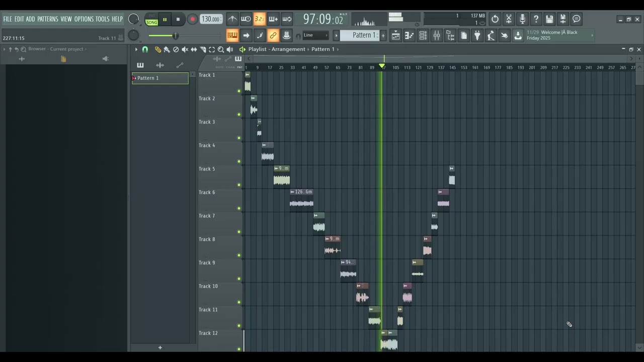Open the EDIT menu
644x362 pixels.
click(x=19, y=19)
